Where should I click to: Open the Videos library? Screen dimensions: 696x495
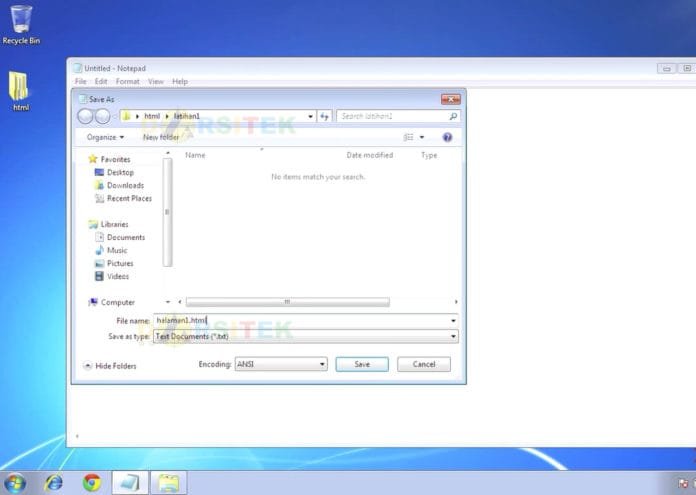coord(112,276)
